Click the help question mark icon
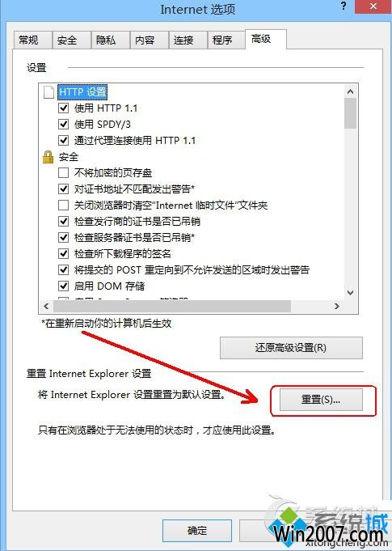This screenshot has width=392, height=551. point(344,6)
